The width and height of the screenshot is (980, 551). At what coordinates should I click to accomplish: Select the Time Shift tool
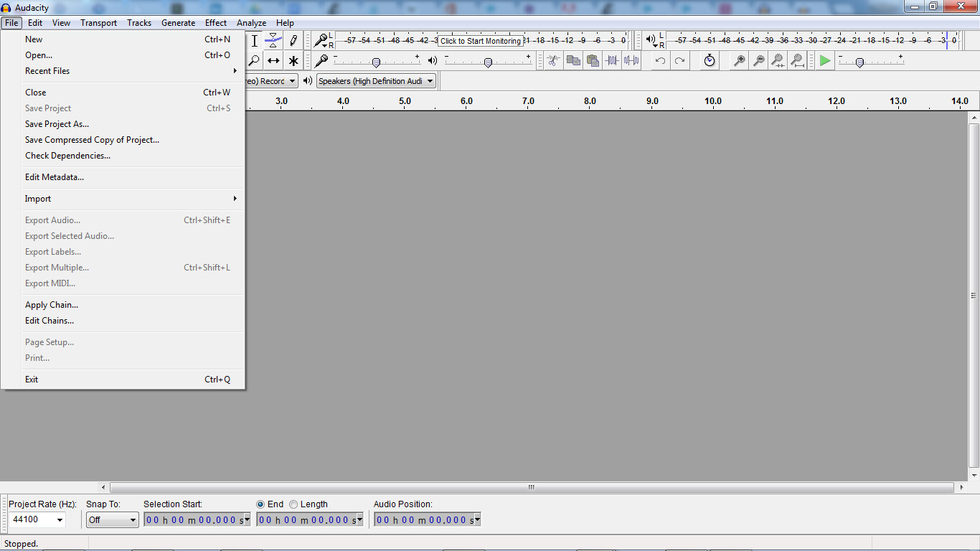point(273,61)
